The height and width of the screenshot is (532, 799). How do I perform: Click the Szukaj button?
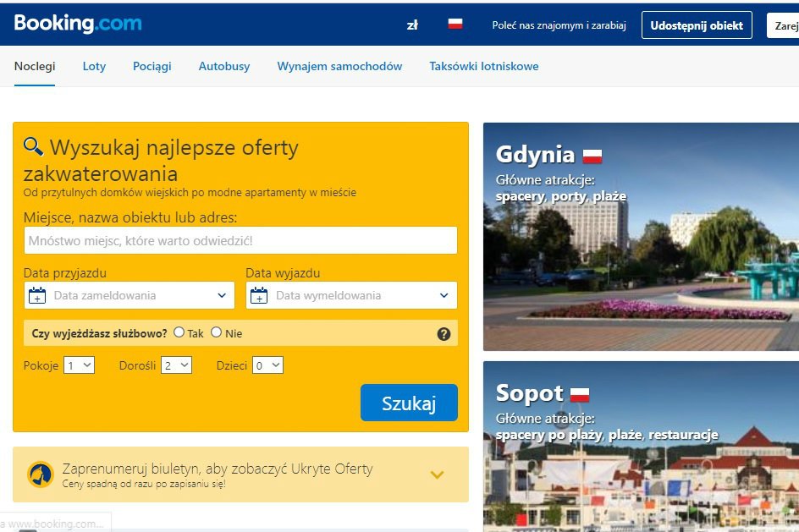(409, 403)
